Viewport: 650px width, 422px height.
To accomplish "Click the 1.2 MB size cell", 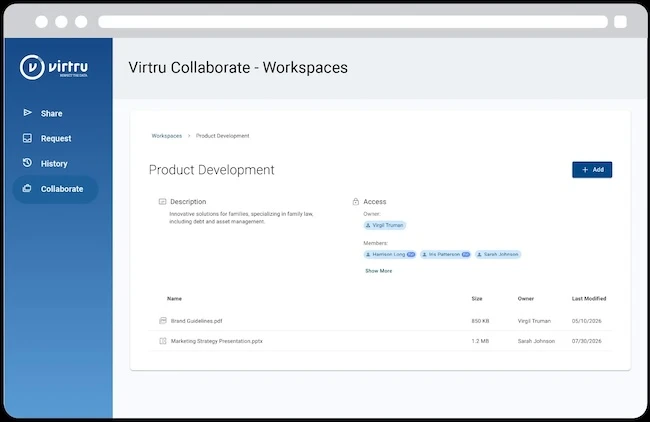I will click(x=480, y=341).
